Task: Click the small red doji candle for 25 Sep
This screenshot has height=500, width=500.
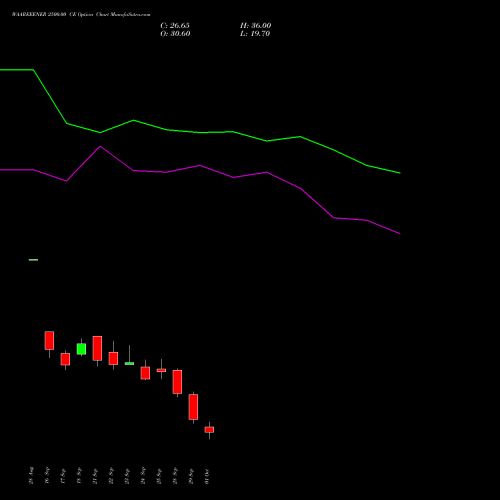Action: [x=161, y=370]
